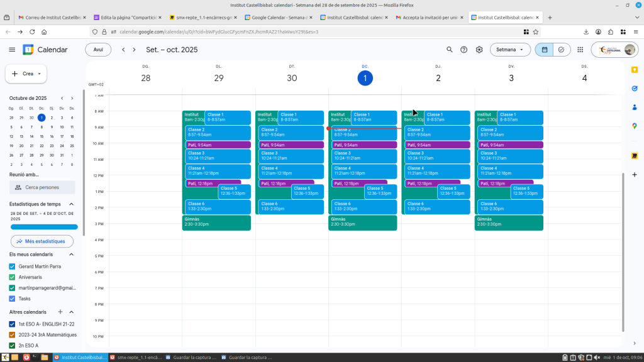644x362 pixels.
Task: Click the Cerca persones search field
Action: pos(42,187)
